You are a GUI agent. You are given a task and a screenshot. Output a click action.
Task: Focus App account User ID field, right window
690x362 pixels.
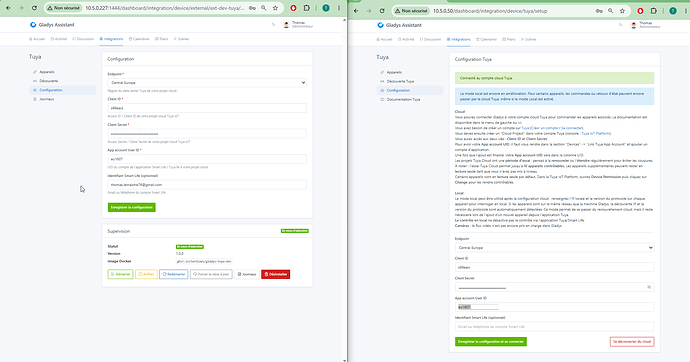[554, 307]
